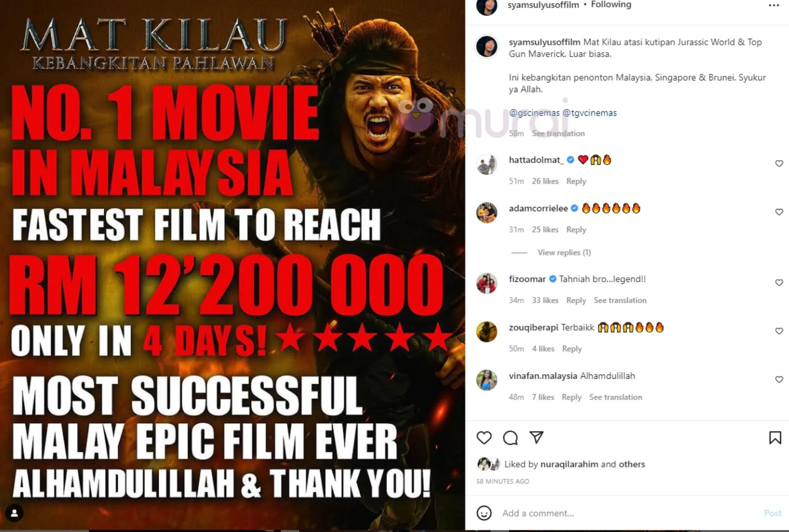Viewport: 789px width, 532px height.
Task: Like zouqiberapi's comment heart
Action: tap(779, 331)
